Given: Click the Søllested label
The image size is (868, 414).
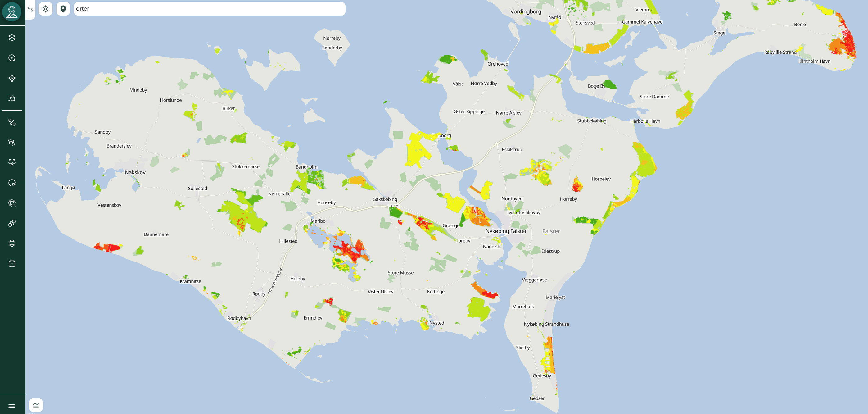Looking at the screenshot, I should (x=197, y=189).
